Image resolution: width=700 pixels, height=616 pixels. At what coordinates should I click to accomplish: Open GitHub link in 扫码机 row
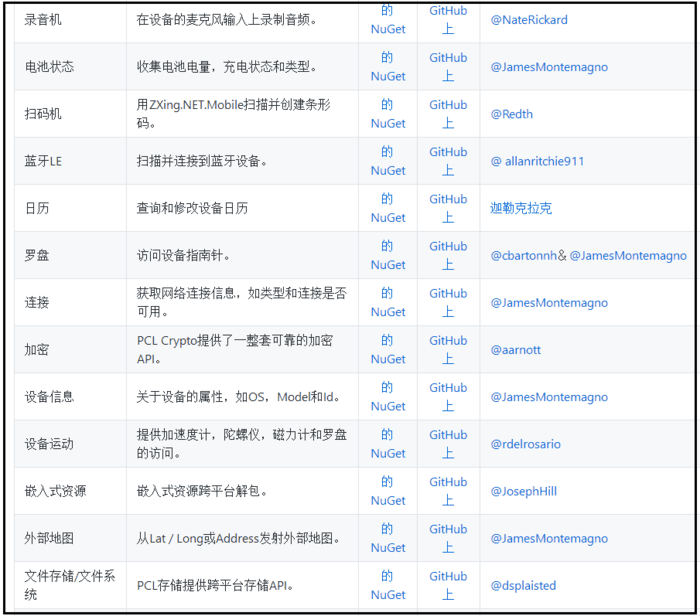448,114
